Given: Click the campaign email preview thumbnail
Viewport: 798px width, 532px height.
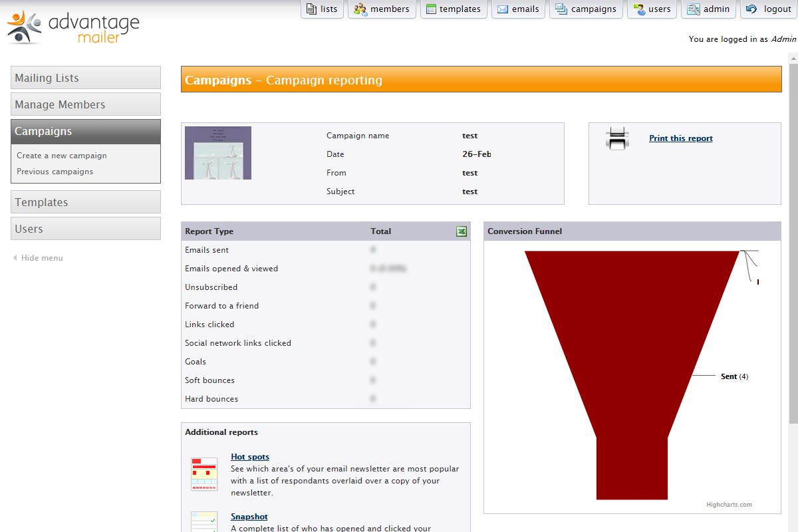Looking at the screenshot, I should click(218, 153).
